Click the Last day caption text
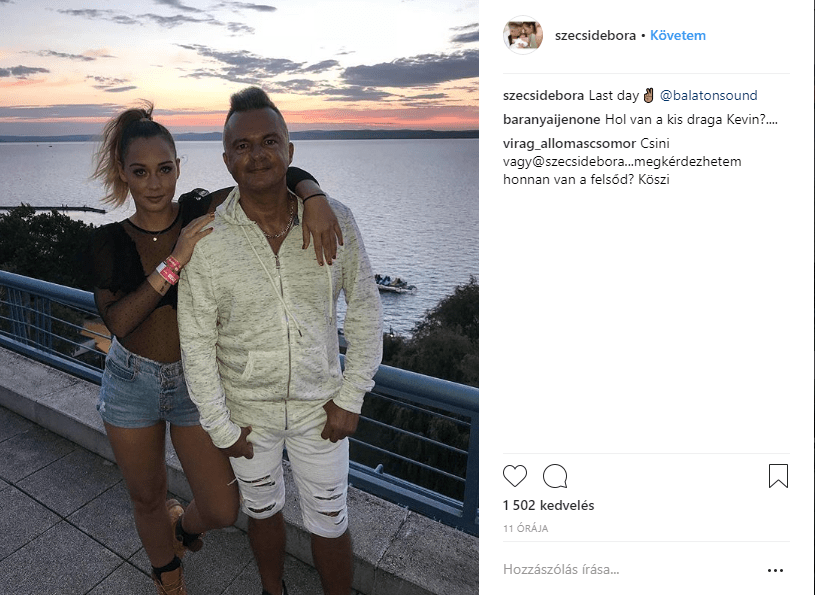 pyautogui.click(x=613, y=96)
